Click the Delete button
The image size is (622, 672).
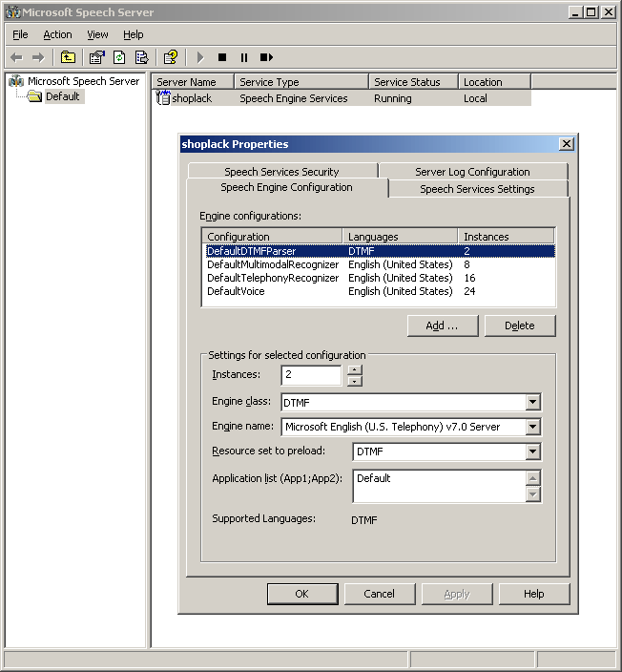coord(520,325)
